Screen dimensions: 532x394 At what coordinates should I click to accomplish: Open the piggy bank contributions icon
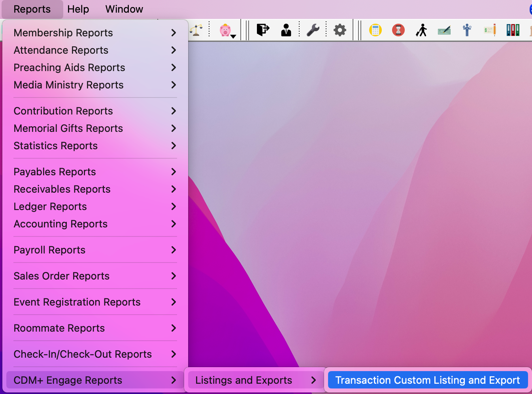click(x=224, y=30)
